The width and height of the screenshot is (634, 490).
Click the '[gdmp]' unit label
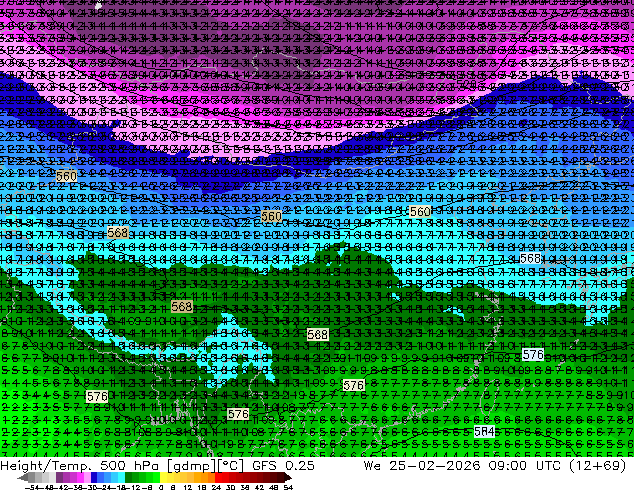(x=190, y=466)
